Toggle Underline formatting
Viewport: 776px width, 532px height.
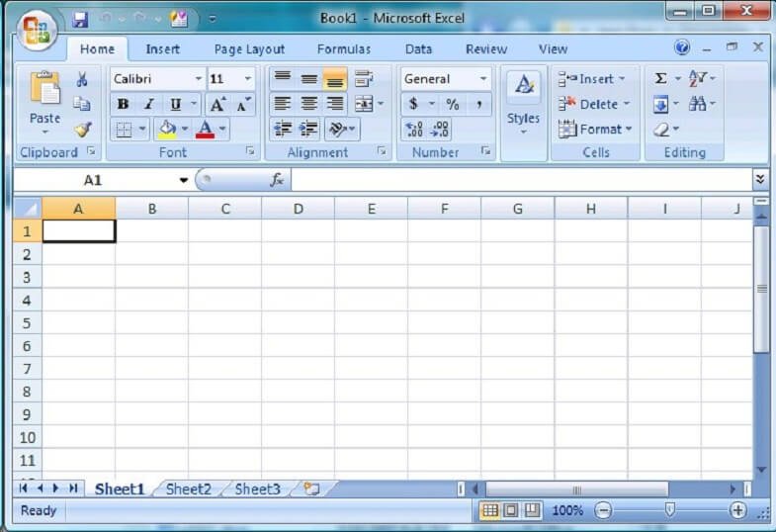[x=175, y=104]
